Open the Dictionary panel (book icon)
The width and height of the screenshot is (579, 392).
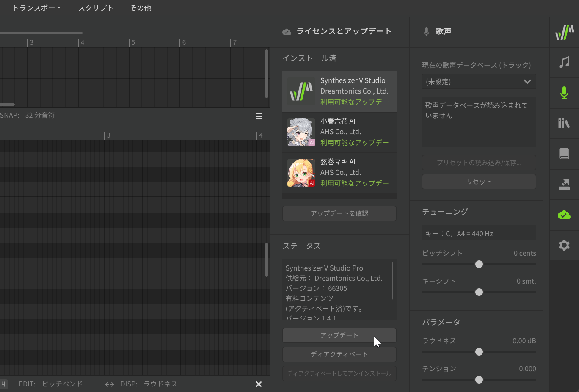(564, 154)
